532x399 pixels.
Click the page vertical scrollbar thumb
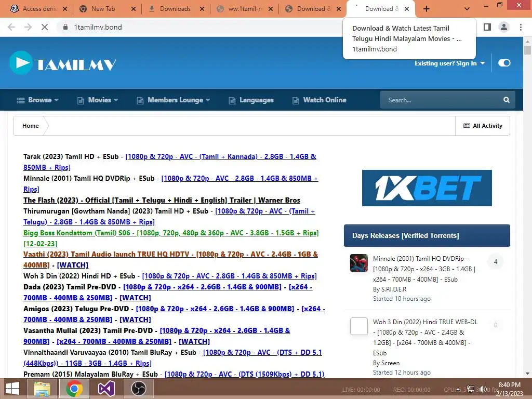[x=527, y=50]
